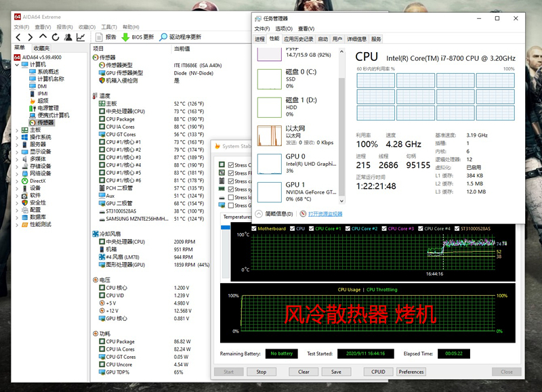Screen dimensions: 542x392
Task: Click the BIOS 更新 green arrow button
Action: pos(125,37)
